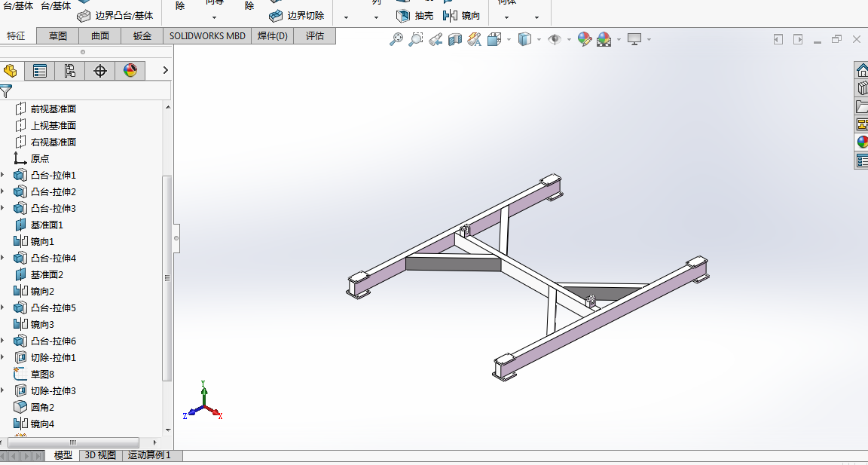Click the Display Style icon
The width and height of the screenshot is (868, 465).
[524, 39]
